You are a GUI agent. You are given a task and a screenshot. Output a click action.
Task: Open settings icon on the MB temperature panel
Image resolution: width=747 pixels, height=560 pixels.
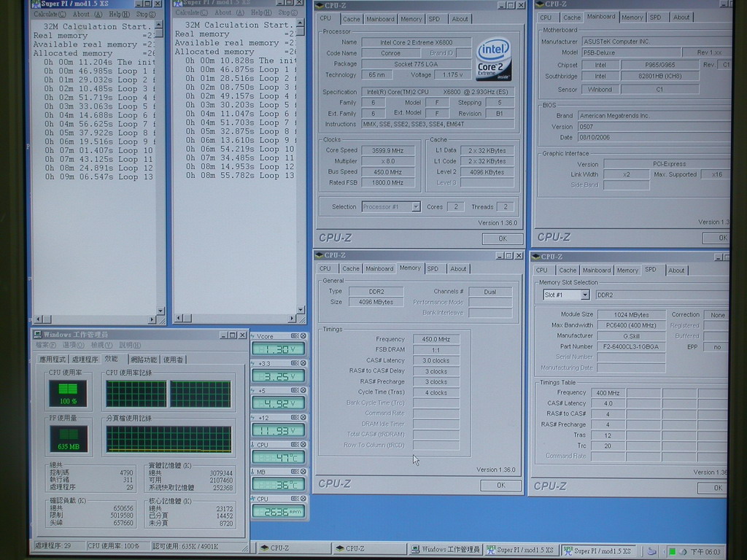pos(295,472)
